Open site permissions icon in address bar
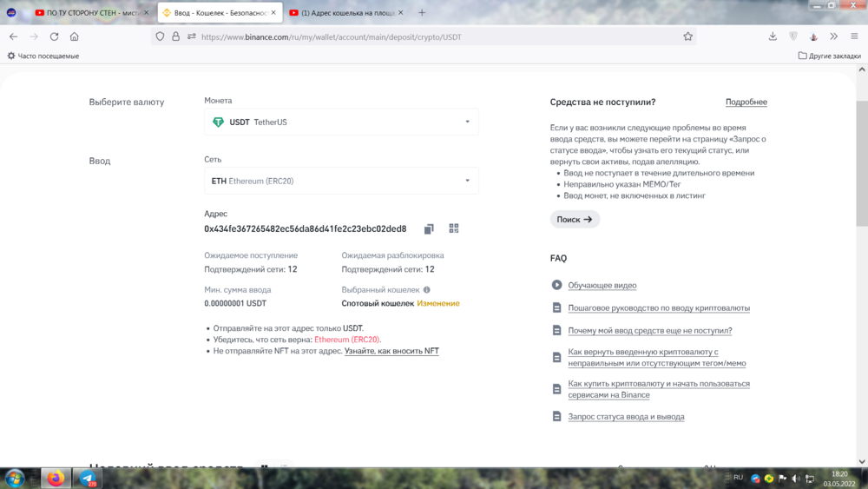The height and width of the screenshot is (489, 868). pos(192,36)
